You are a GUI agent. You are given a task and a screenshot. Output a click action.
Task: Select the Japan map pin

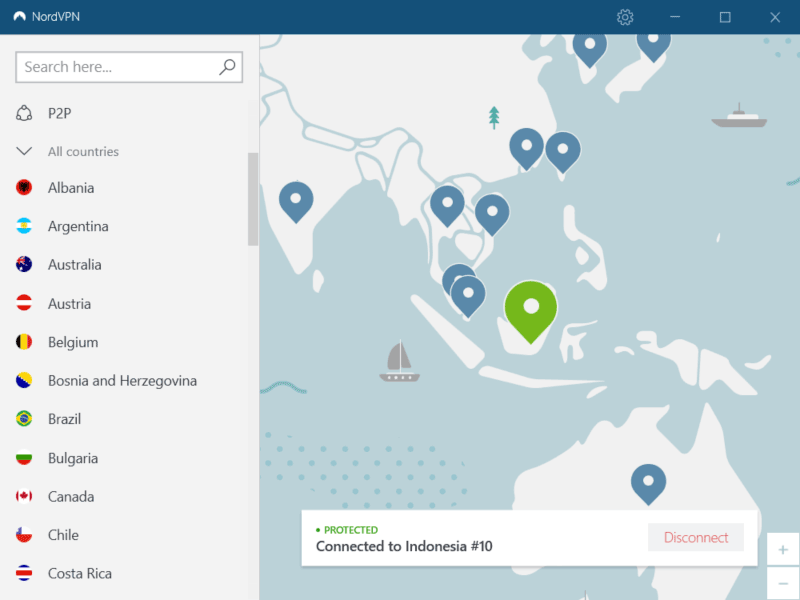click(x=654, y=47)
